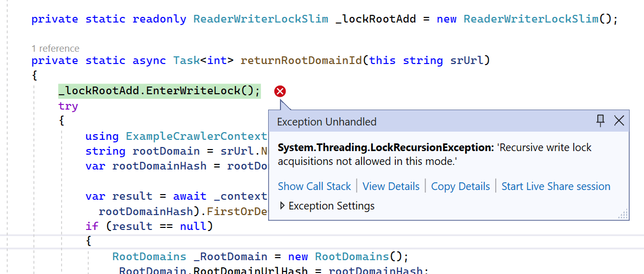
Task: Click the highlighted _lockRootAdd.EnterWriteLock() line
Action: pos(159,91)
